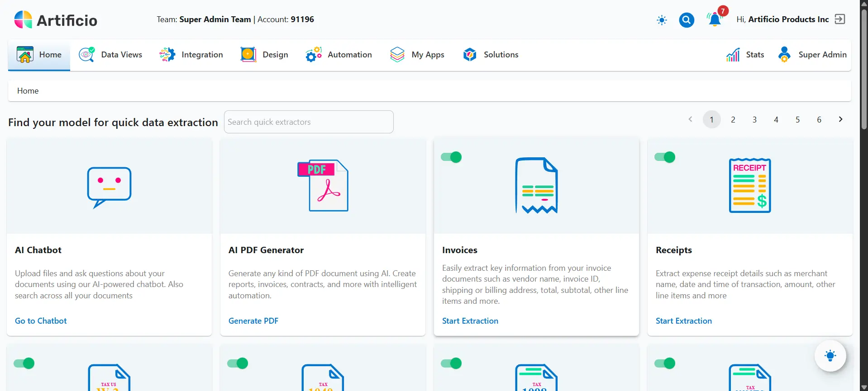Jump to page 6 of extractors
The image size is (868, 391).
[x=819, y=119]
